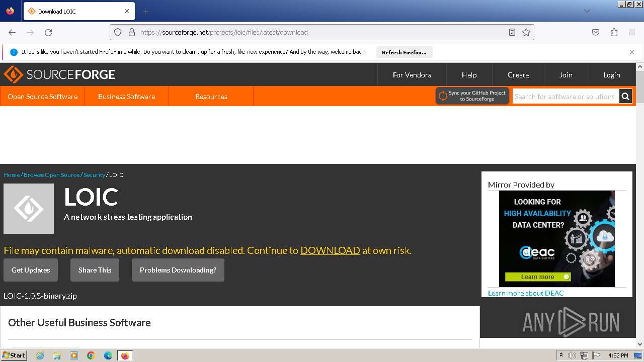Open Windows Media Player from taskbar
Screen dimensions: 644x362
click(x=74, y=355)
